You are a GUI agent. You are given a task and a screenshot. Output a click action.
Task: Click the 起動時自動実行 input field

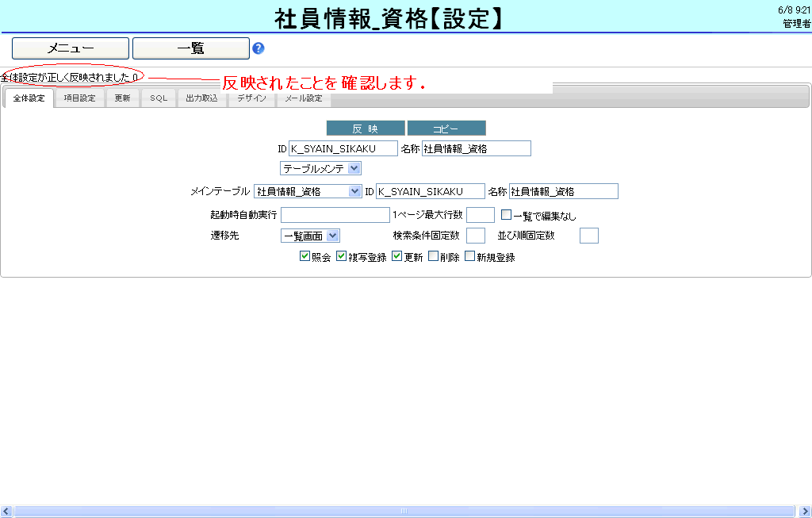(335, 214)
